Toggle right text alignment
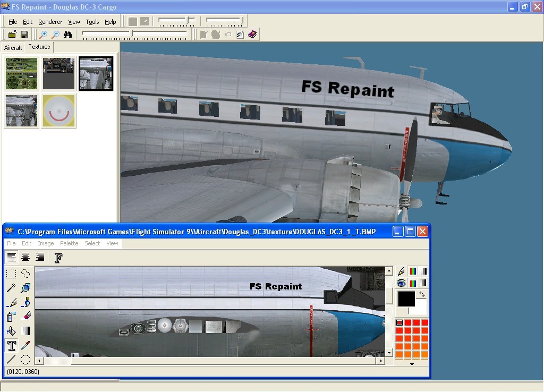Screen dimensions: 544x392 pos(40,257)
